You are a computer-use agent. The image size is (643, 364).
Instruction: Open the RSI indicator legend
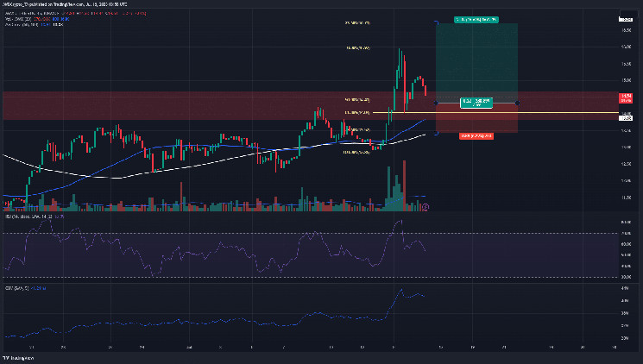pyautogui.click(x=34, y=217)
